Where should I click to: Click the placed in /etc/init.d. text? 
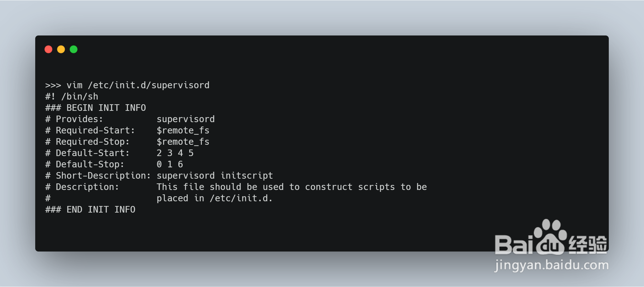[214, 198]
